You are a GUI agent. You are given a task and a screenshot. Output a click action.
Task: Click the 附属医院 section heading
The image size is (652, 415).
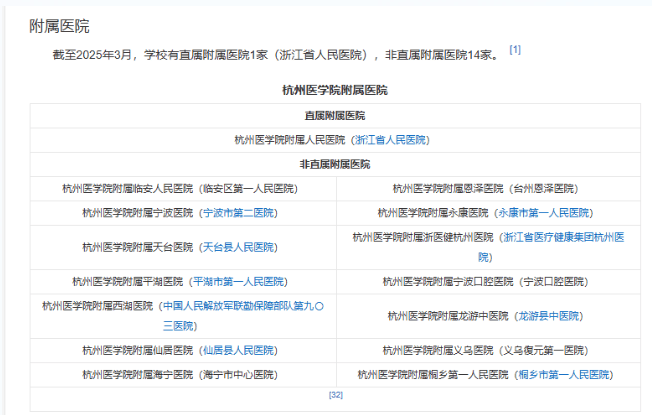(x=59, y=26)
